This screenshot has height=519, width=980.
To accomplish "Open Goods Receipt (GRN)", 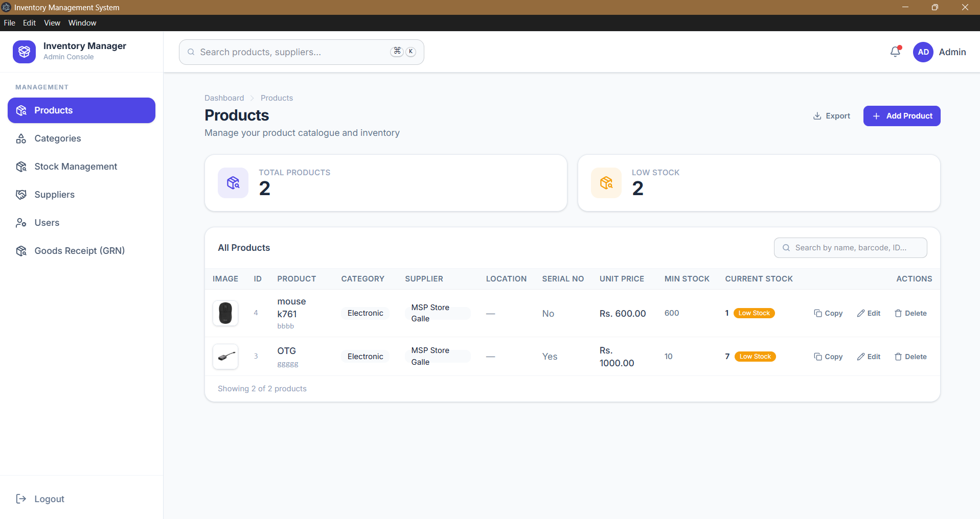I will tap(81, 251).
